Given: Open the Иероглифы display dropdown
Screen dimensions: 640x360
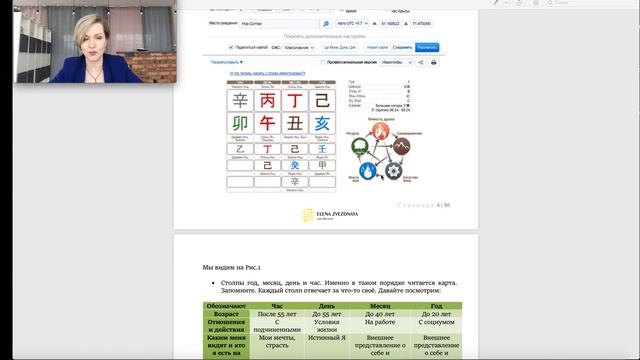Looking at the screenshot, I should pos(397,62).
